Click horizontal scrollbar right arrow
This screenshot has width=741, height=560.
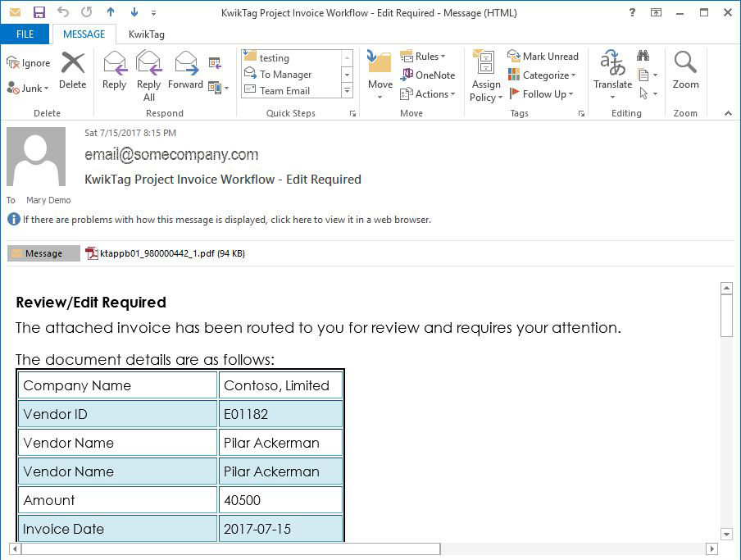[x=711, y=549]
